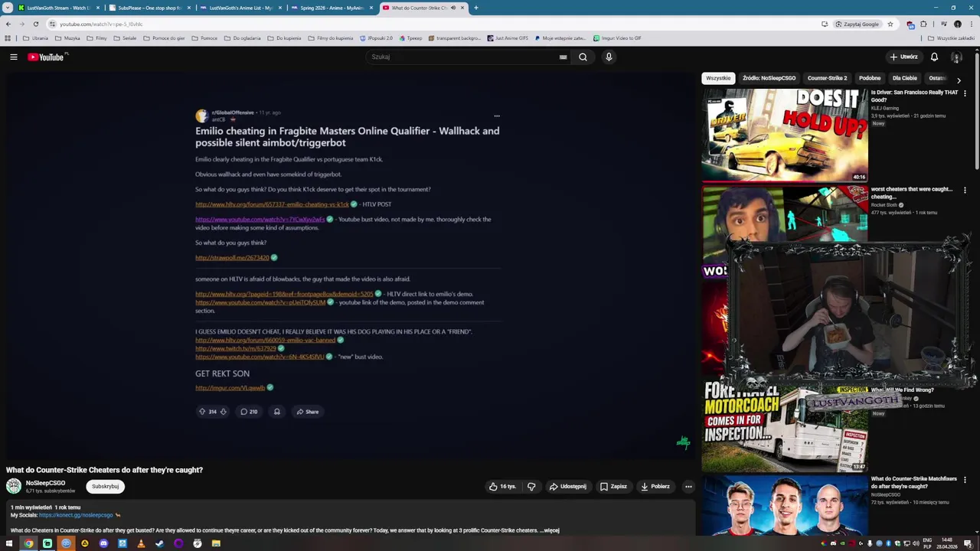980x551 pixels.
Task: Open 'worst cheaters that were caught' title
Action: click(x=911, y=193)
